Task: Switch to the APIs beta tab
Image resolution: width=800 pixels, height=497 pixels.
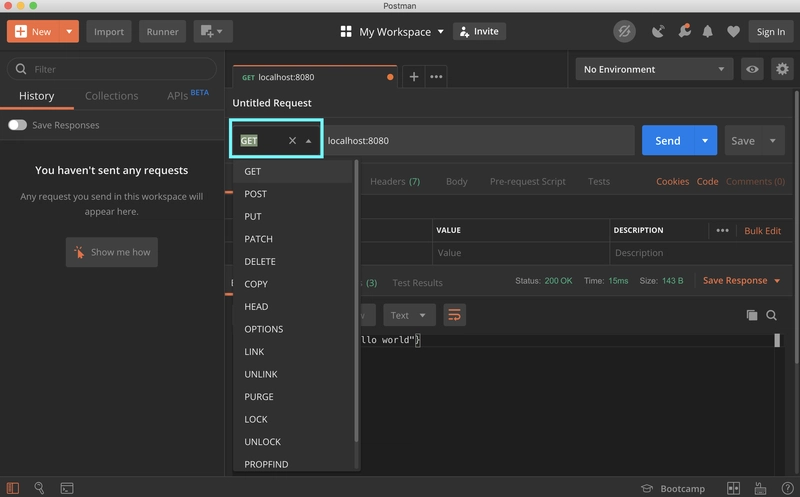Action: (x=187, y=95)
